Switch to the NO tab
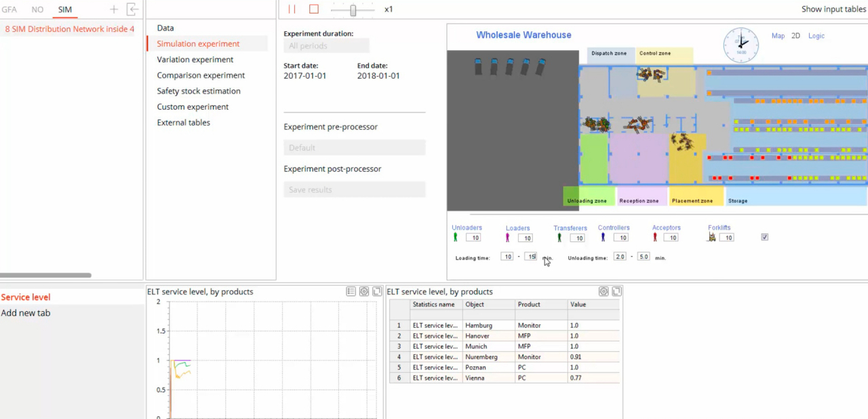868x419 pixels. pos(37,9)
